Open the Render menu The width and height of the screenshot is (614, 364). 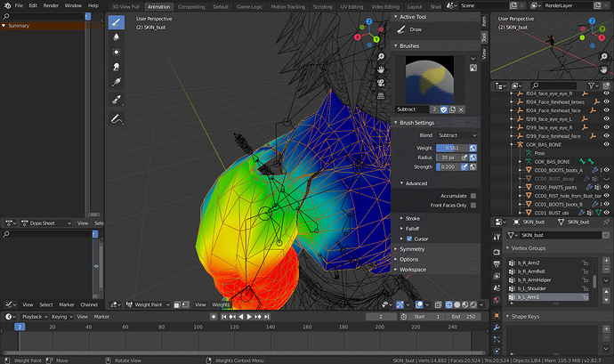point(51,5)
